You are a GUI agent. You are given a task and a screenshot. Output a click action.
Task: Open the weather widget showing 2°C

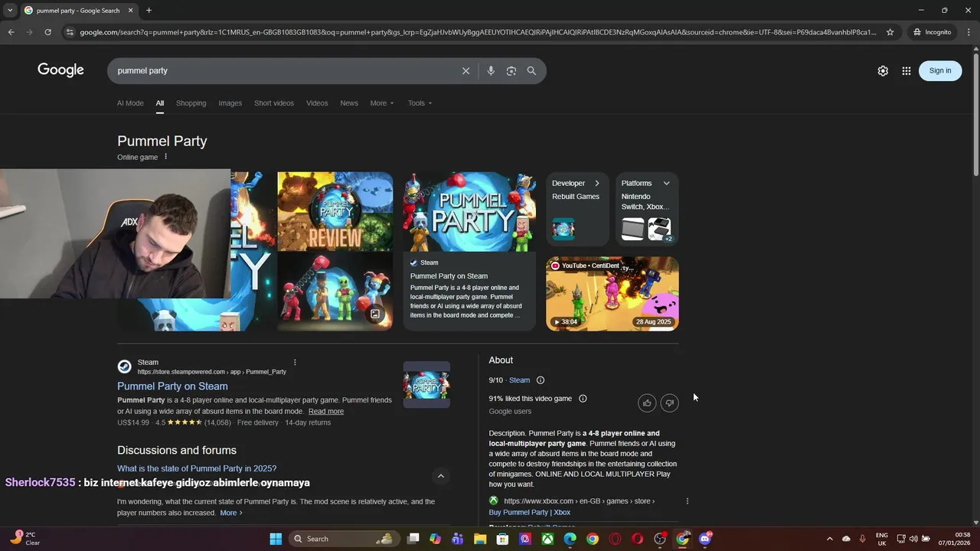pos(24,539)
